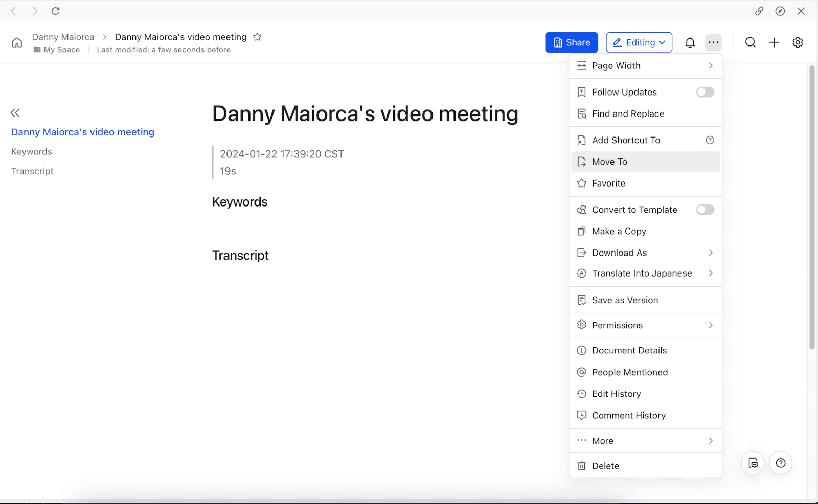
Task: Click the Edit History clock icon
Action: (581, 394)
